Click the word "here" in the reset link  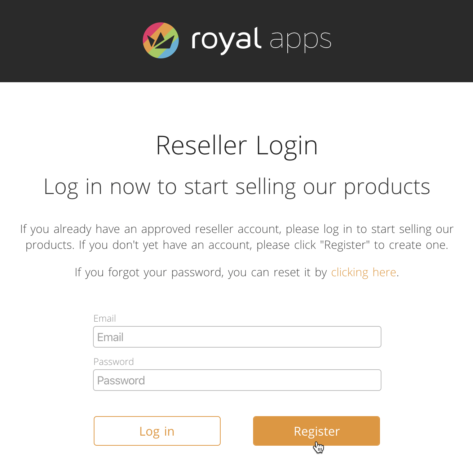(384, 272)
